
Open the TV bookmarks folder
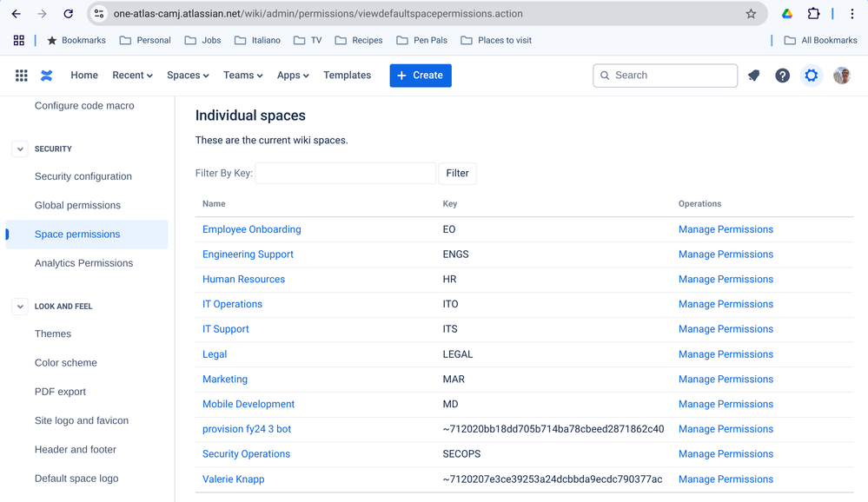(308, 41)
